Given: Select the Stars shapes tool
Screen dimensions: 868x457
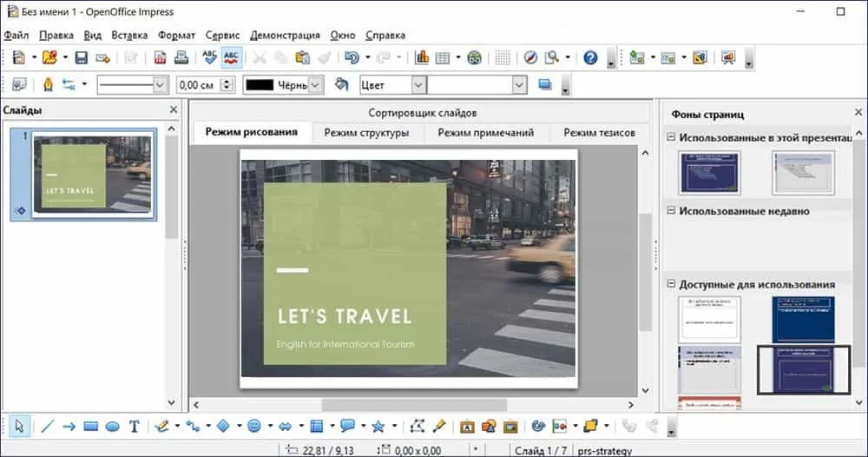Looking at the screenshot, I should click(x=378, y=426).
